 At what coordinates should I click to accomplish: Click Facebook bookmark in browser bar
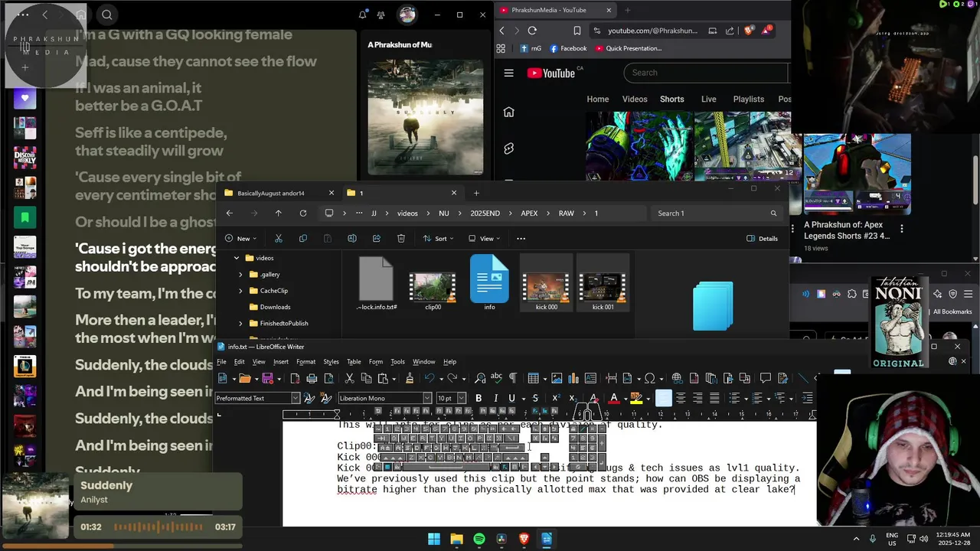coord(568,48)
